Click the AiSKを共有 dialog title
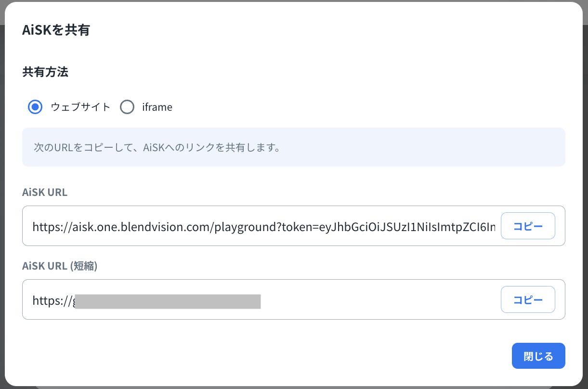This screenshot has height=389, width=588. click(x=56, y=30)
